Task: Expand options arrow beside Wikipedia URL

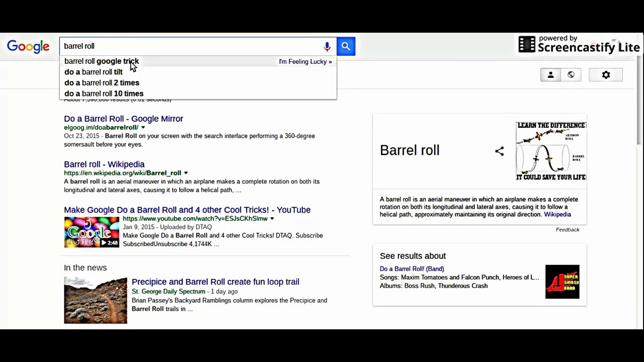Action: tap(186, 173)
